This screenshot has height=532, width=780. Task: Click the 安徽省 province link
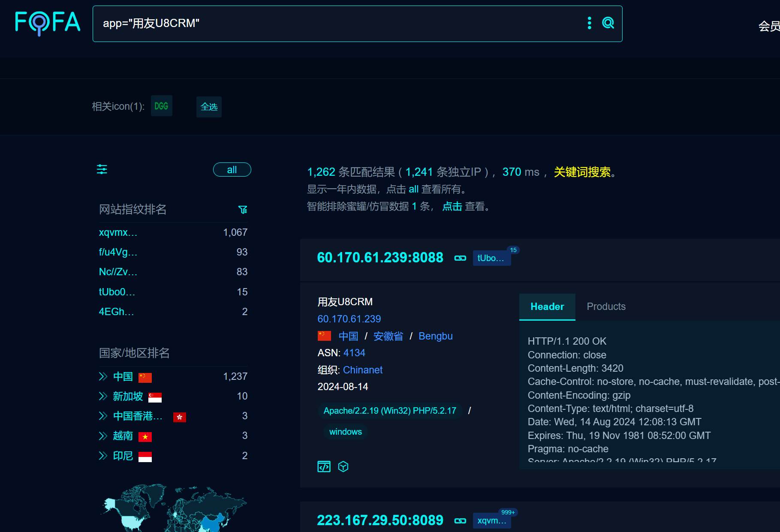point(388,336)
